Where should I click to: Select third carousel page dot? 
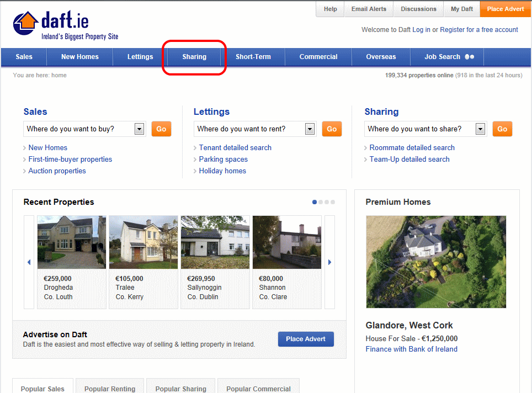327,202
